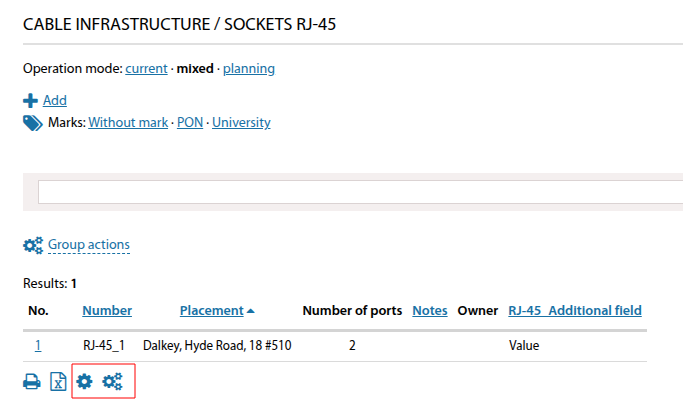Click the Placement sort arrow

tap(250, 311)
